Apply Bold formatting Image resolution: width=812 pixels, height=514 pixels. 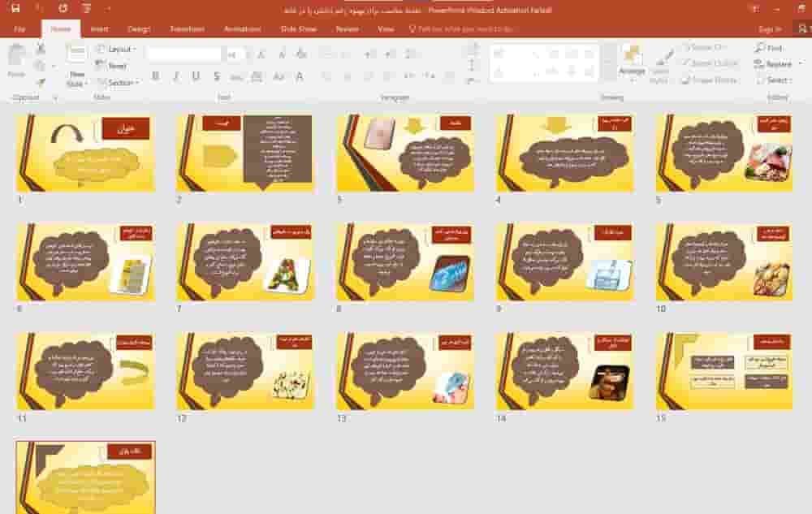point(155,76)
